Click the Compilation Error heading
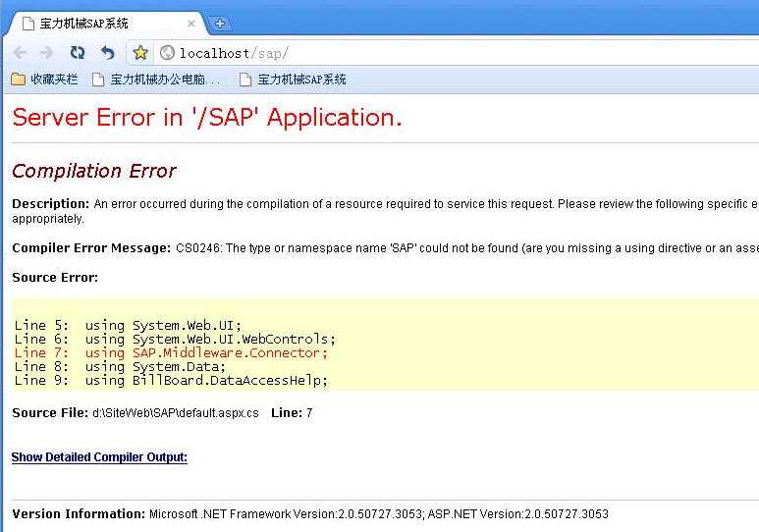The width and height of the screenshot is (759, 532). [x=94, y=171]
